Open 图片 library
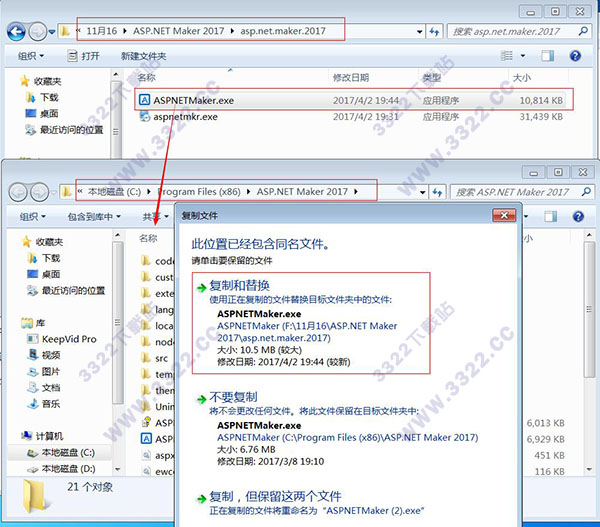This screenshot has width=600, height=527. pos(44,372)
